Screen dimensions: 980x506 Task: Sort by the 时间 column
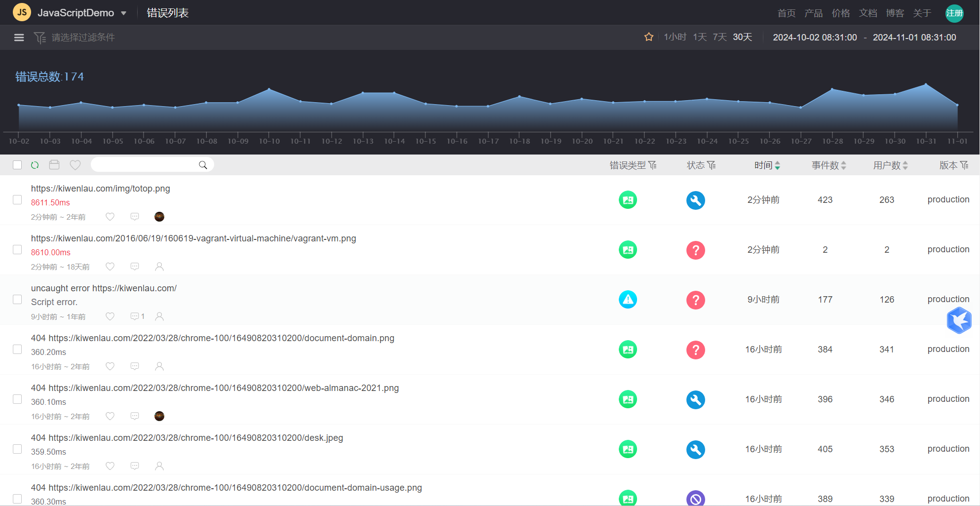click(767, 165)
